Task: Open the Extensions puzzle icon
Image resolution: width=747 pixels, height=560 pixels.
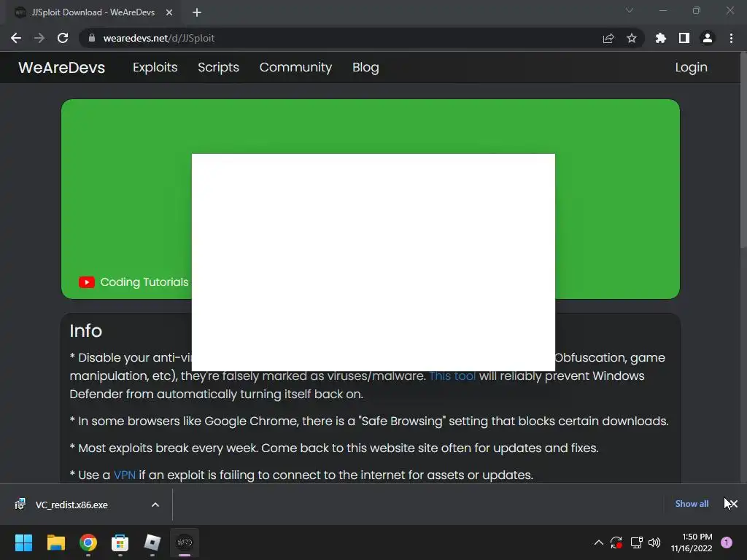Action: pos(661,38)
